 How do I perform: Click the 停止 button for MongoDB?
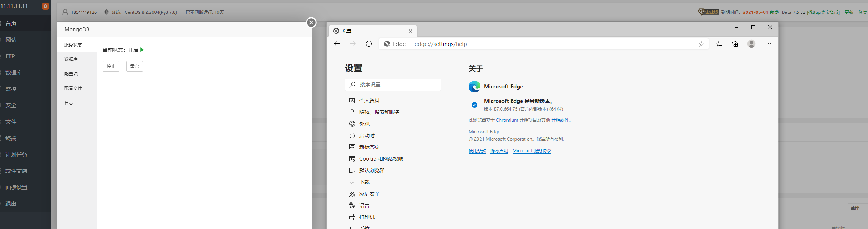111,66
